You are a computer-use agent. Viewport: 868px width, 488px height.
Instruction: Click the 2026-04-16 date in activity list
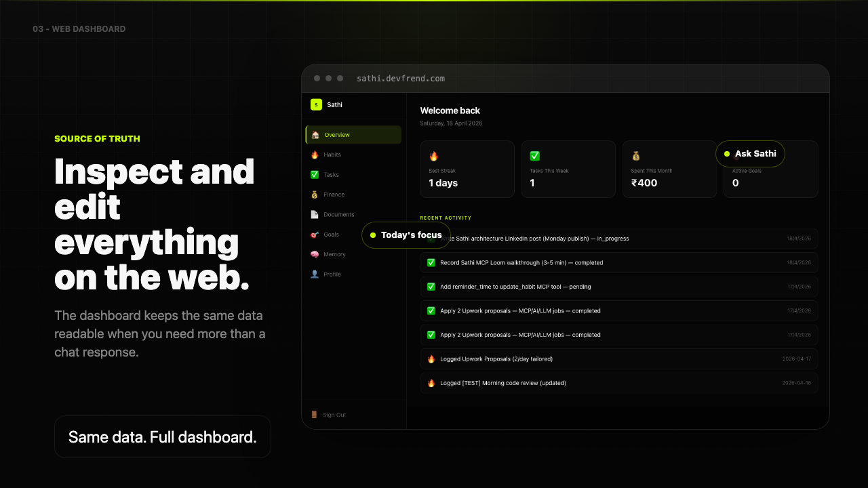click(x=797, y=383)
